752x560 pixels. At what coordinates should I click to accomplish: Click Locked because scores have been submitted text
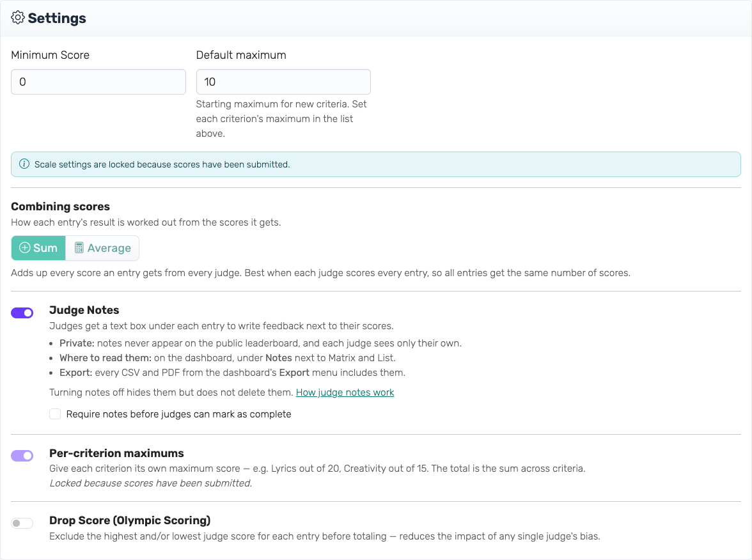pos(151,483)
